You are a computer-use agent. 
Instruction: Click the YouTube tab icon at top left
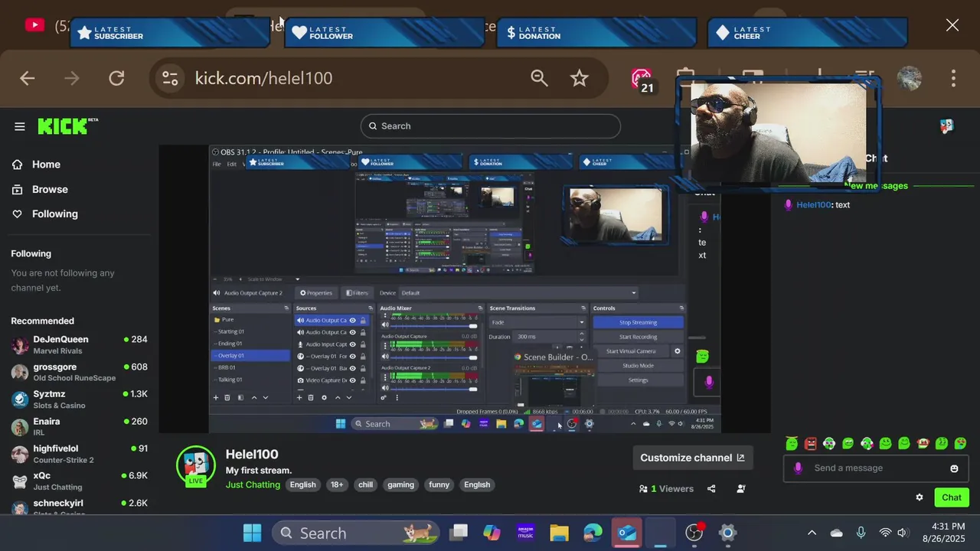[34, 25]
